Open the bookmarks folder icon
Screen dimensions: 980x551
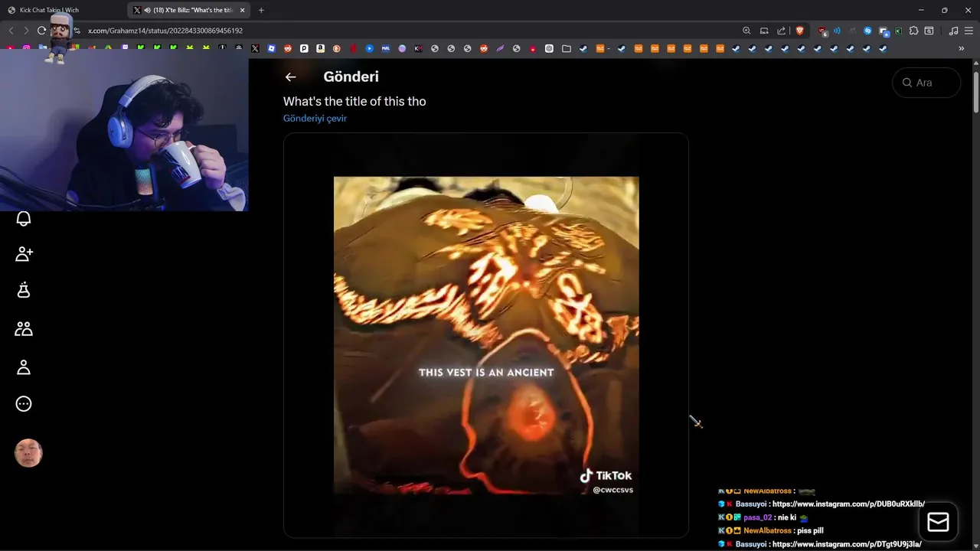(567, 48)
